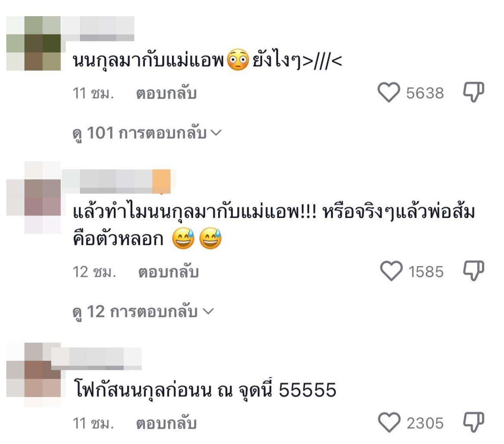Reply to the 12 ชม. comment
This screenshot has height=444, width=504.
169,272
